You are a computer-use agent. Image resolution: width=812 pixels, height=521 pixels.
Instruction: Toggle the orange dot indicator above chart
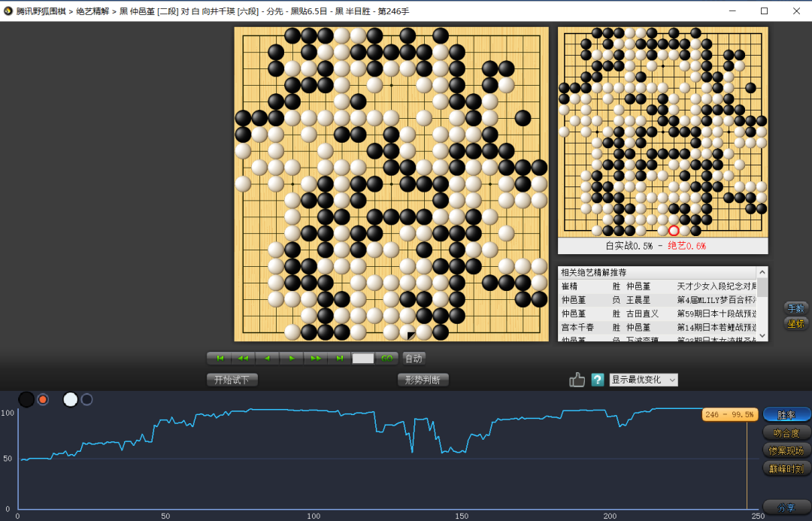click(43, 399)
